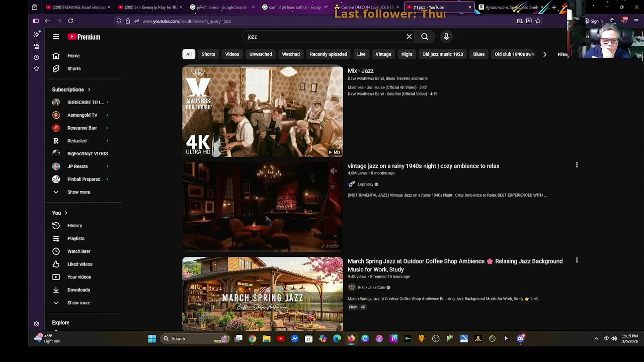Switch to the Google Search jewish lasers tab
This screenshot has width=644, height=362.
pos(221,7)
